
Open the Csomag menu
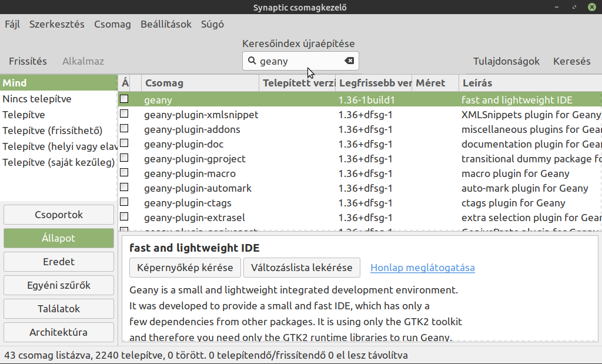[x=112, y=24]
